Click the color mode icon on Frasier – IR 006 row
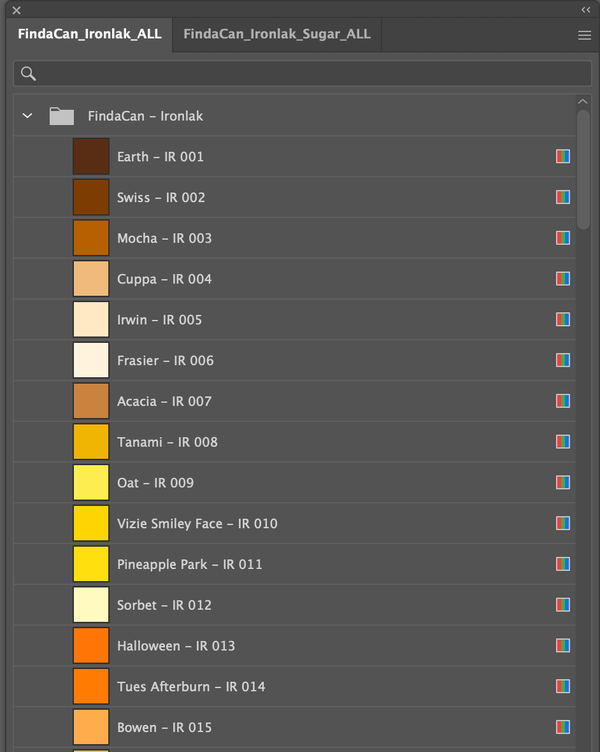Screen dimensions: 600x752 (x=563, y=360)
